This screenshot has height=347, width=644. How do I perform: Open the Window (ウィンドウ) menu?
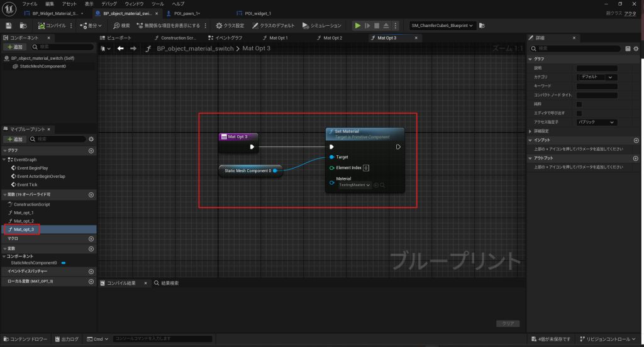[x=134, y=4]
